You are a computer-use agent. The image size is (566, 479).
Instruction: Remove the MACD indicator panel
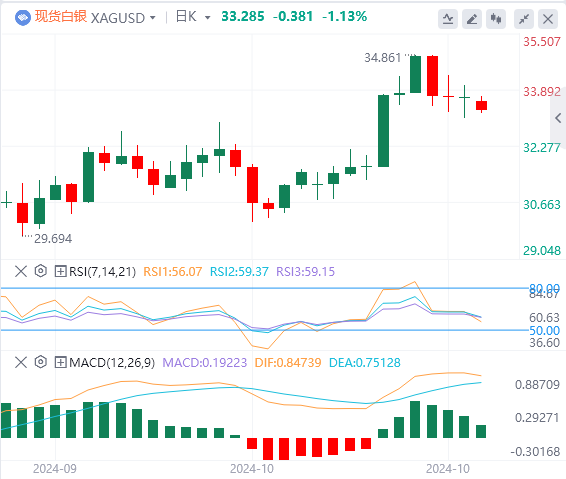(x=21, y=362)
